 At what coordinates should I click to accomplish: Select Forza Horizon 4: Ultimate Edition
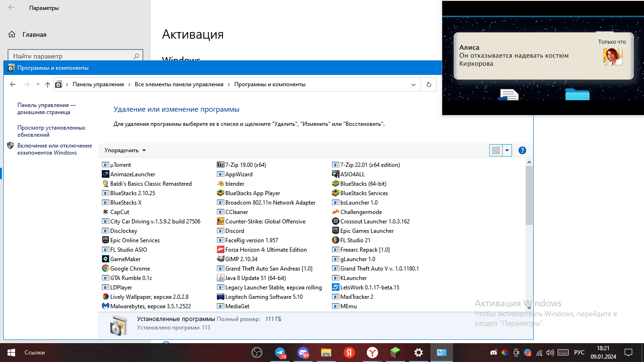point(262,250)
